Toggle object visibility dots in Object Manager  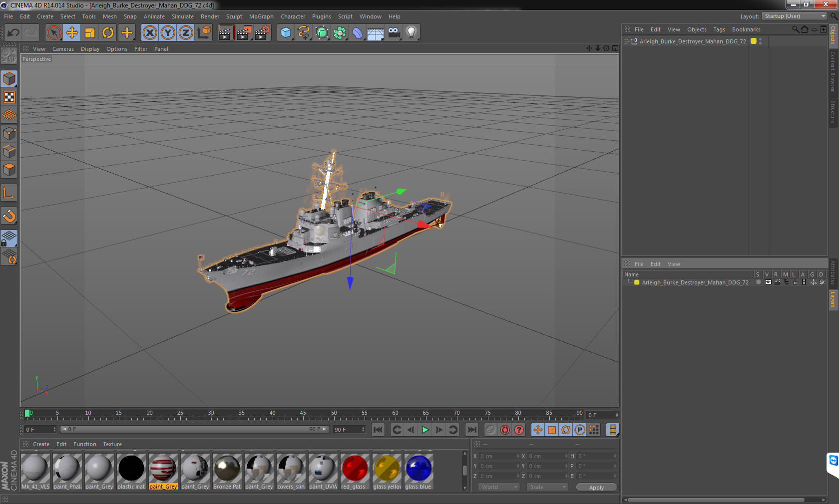point(760,41)
